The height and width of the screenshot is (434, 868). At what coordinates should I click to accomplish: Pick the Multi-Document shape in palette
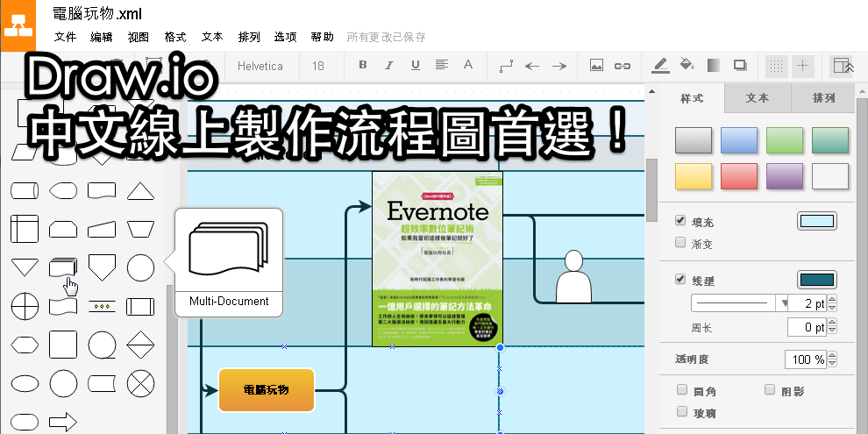coord(62,267)
